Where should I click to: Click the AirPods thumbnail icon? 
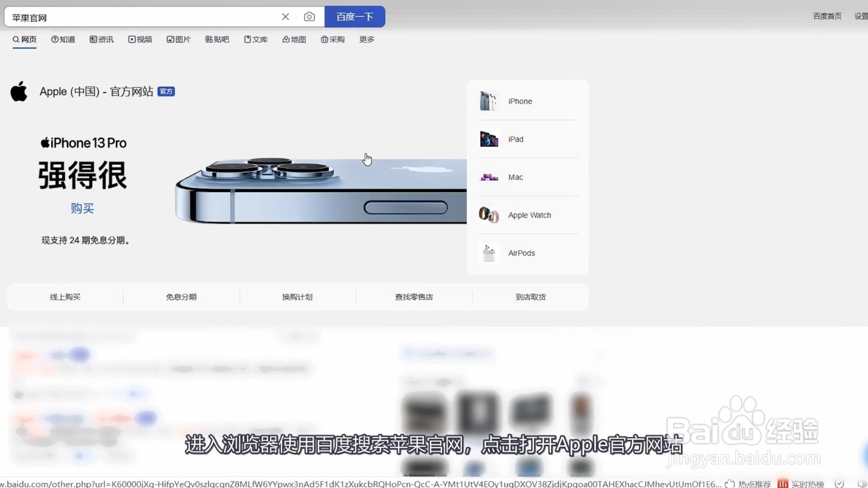pyautogui.click(x=489, y=253)
